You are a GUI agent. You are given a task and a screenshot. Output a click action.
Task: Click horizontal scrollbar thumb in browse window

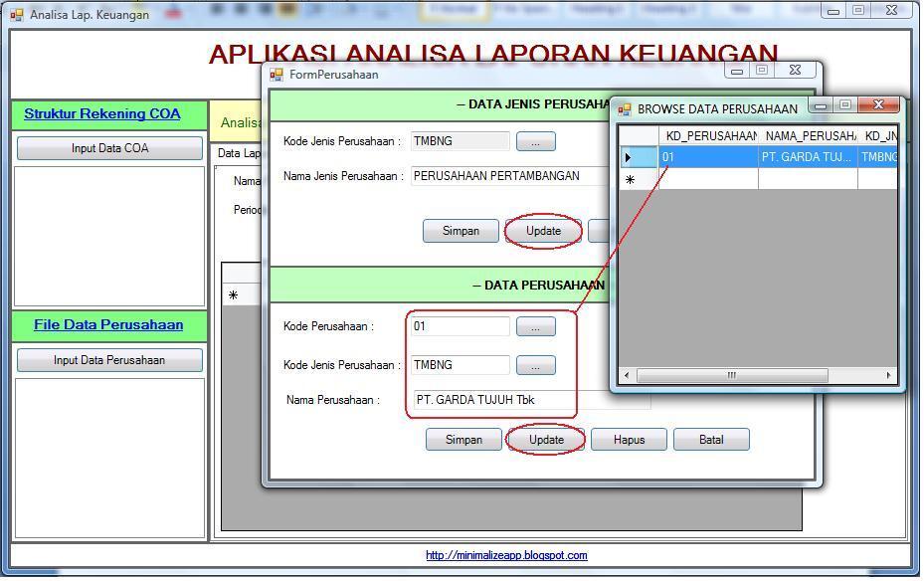pyautogui.click(x=732, y=375)
